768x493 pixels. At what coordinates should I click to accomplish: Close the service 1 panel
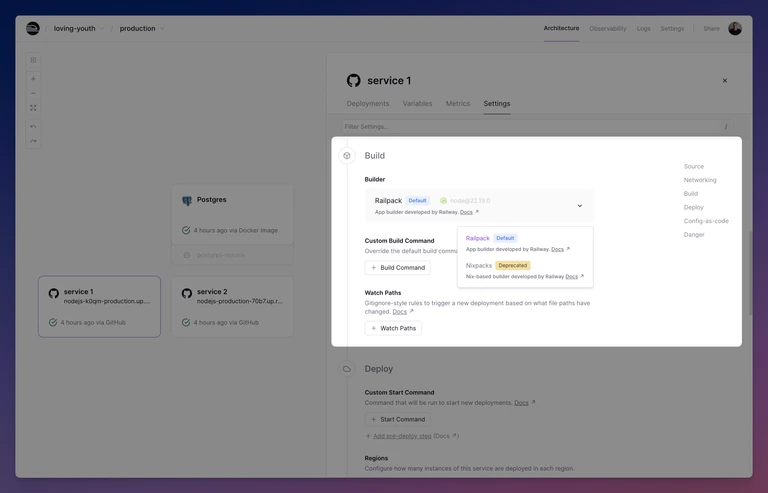(724, 81)
